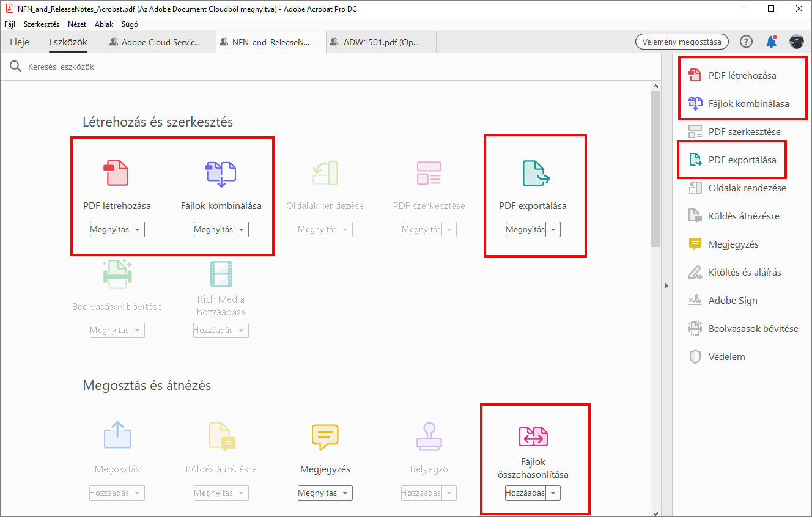812x517 pixels.
Task: Click Megnyitás under Beolvasások bővítése
Action: coord(110,331)
